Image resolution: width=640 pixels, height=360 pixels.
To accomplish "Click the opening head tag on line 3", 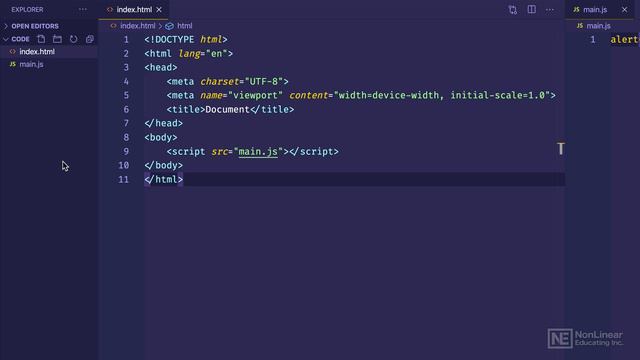I will (160, 67).
